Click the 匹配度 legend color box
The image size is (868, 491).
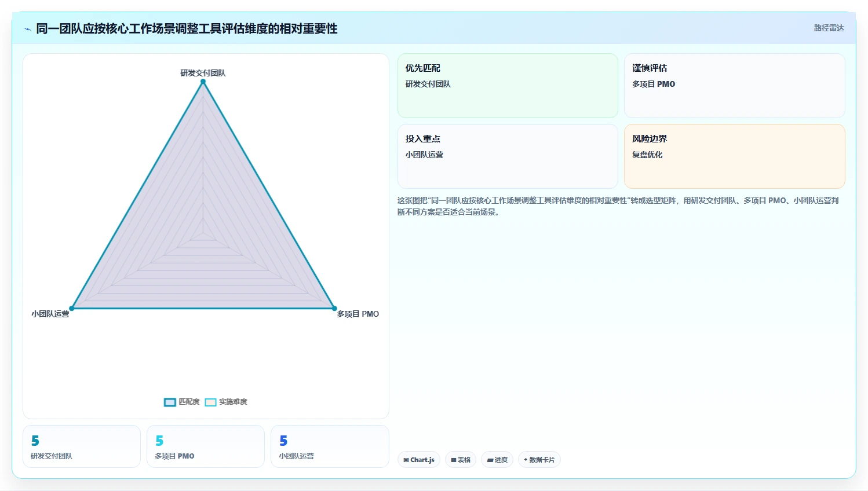170,402
